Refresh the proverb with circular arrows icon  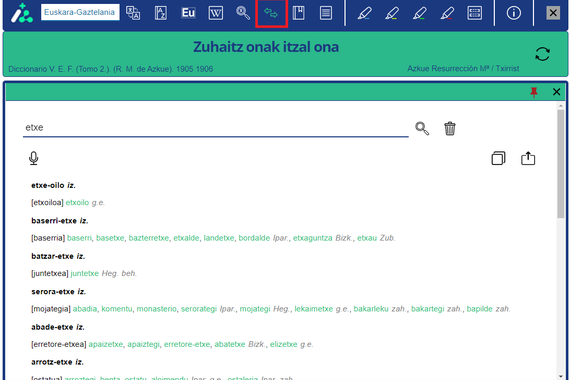click(x=542, y=54)
